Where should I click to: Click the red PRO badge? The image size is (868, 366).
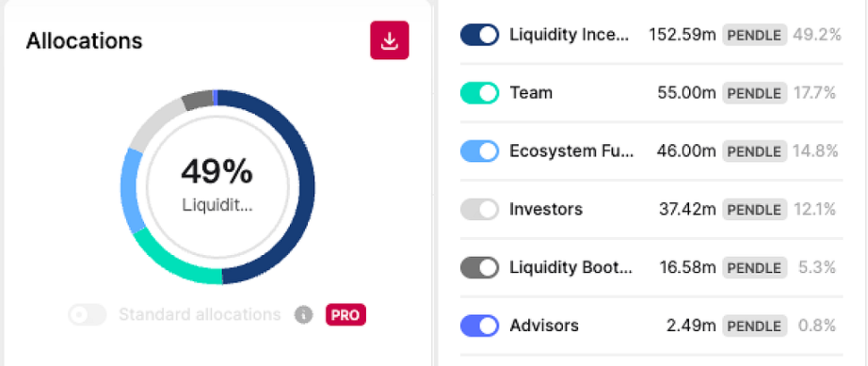click(346, 315)
